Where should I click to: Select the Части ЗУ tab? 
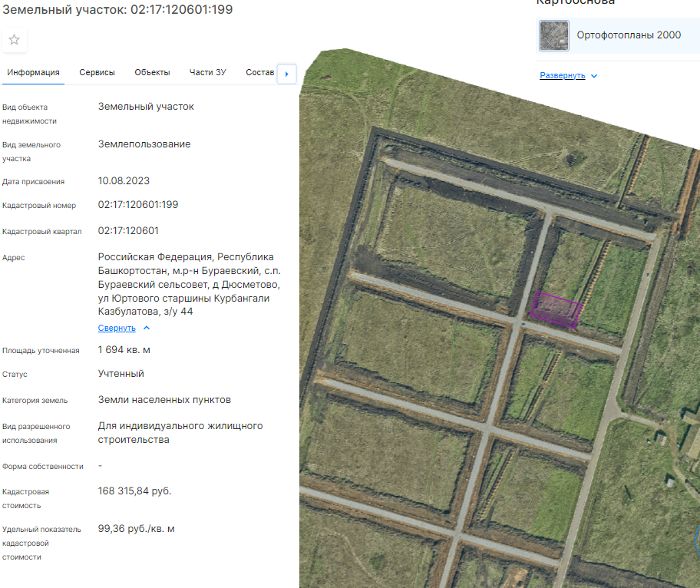coord(208,72)
